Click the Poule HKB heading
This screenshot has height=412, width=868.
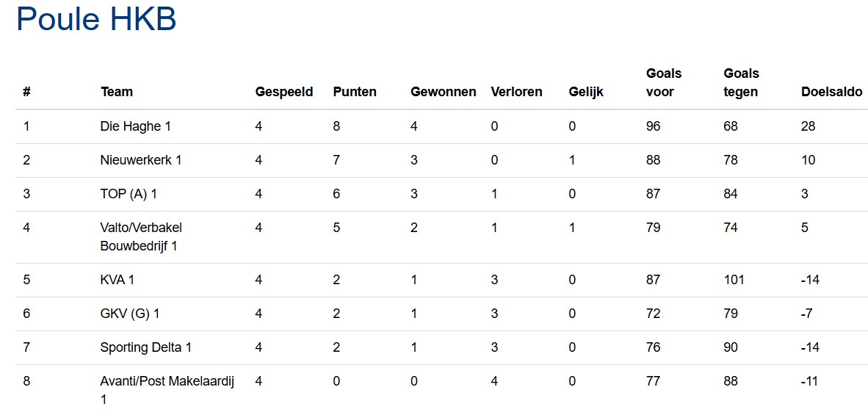pos(96,20)
